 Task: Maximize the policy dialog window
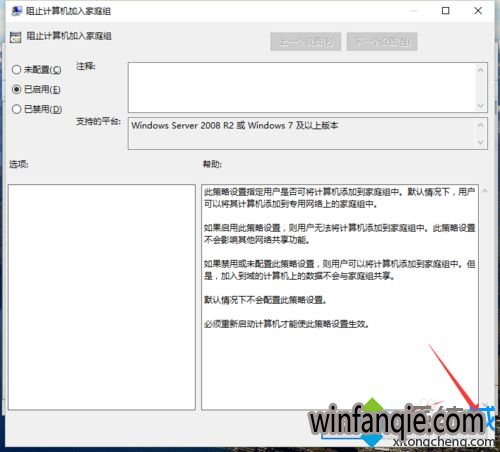click(x=445, y=11)
